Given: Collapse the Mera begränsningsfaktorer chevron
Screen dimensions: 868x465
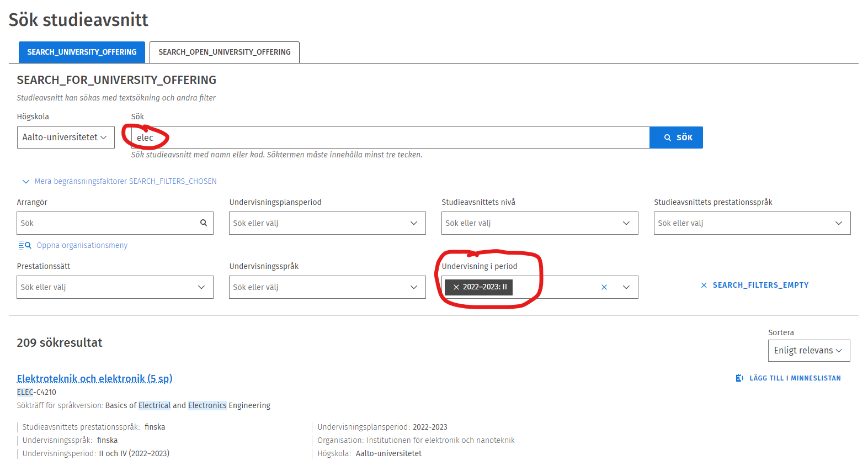Looking at the screenshot, I should [25, 182].
